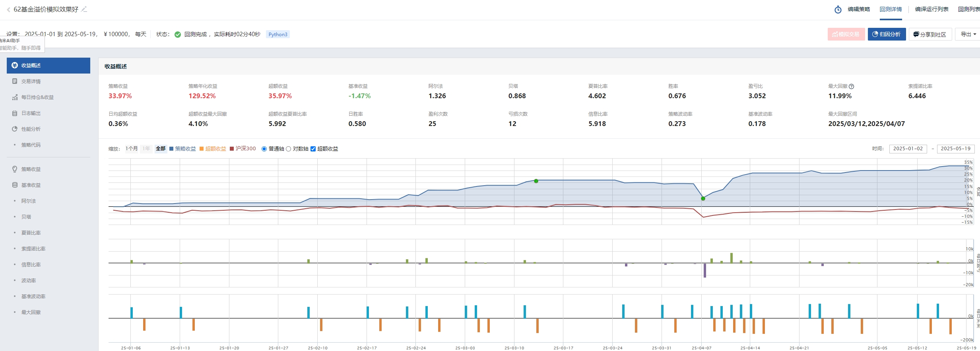This screenshot has height=351, width=980.
Task: Click the 基准收益 value -1.47%
Action: 359,96
